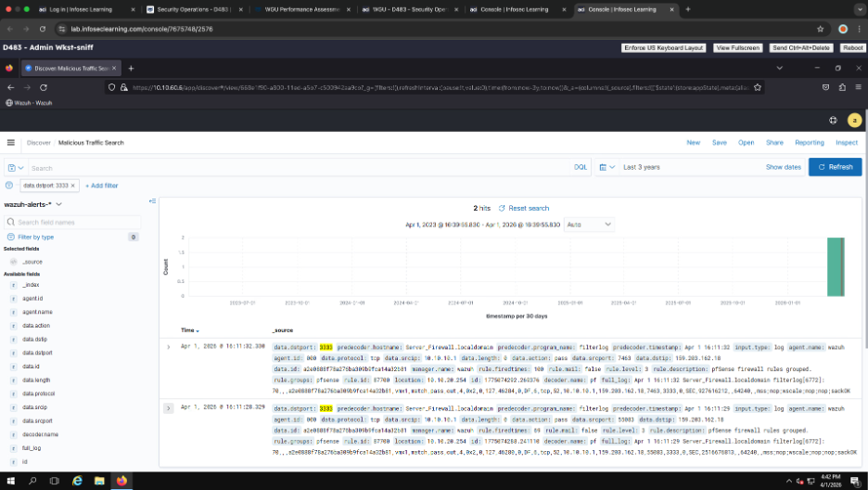This screenshot has height=490, width=868.
Task: Sort by Time column header
Action: [x=189, y=330]
